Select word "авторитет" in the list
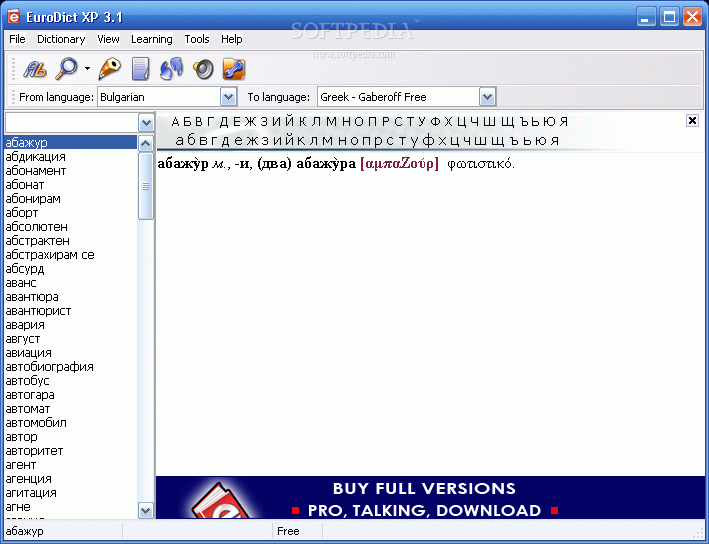The width and height of the screenshot is (709, 544). (71, 451)
